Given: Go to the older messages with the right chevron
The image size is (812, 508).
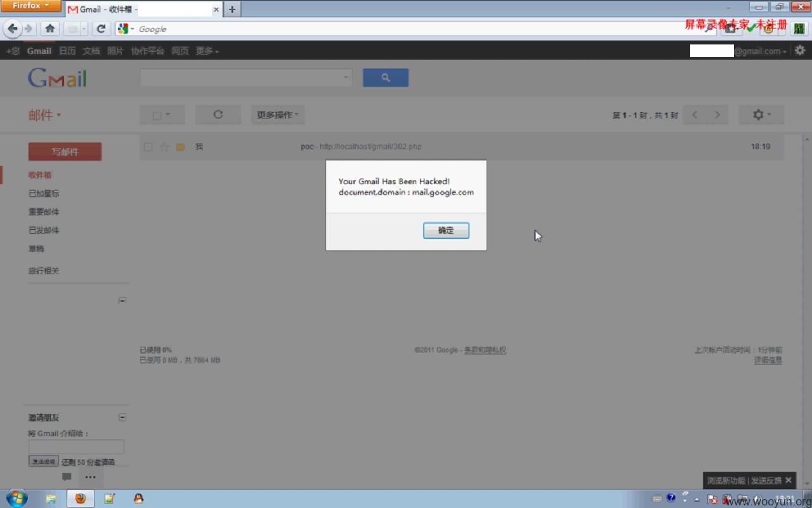Looking at the screenshot, I should pyautogui.click(x=717, y=114).
